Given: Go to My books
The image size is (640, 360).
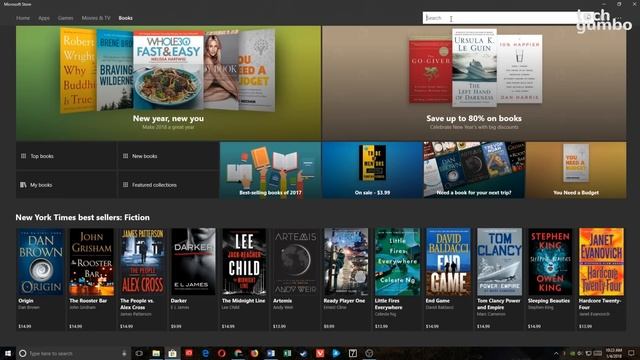Looking at the screenshot, I should (66, 184).
